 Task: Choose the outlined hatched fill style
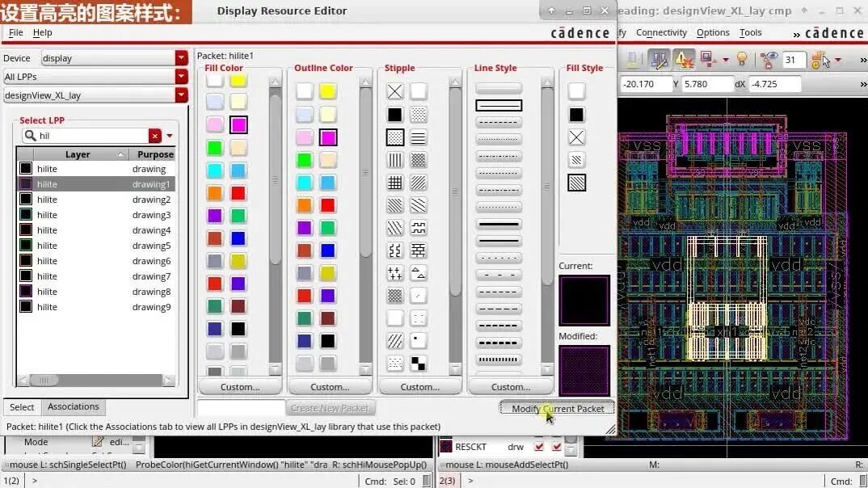[576, 183]
